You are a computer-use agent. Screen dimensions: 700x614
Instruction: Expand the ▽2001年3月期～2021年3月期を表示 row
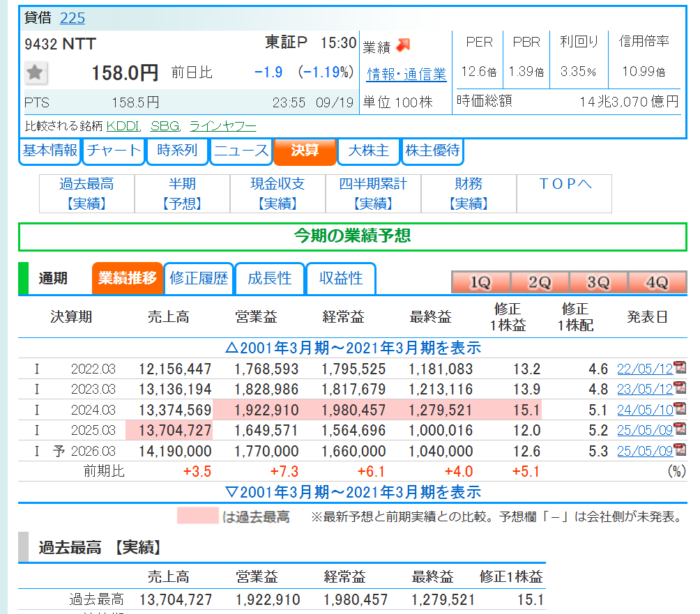(x=353, y=492)
